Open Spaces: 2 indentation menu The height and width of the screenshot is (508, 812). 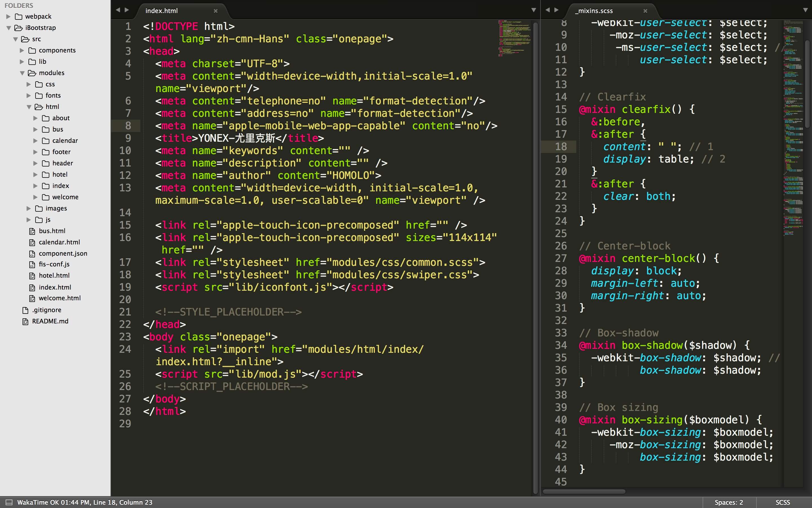click(729, 502)
